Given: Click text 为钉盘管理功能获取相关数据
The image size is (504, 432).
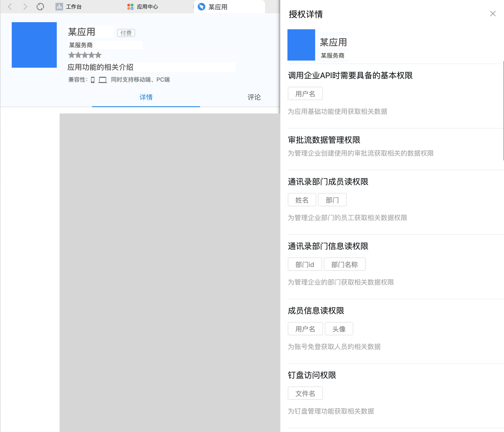Looking at the screenshot, I should click(x=331, y=411).
